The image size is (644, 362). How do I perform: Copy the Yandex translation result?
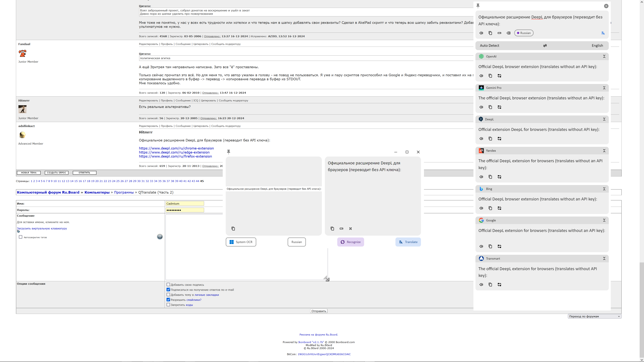tap(490, 177)
